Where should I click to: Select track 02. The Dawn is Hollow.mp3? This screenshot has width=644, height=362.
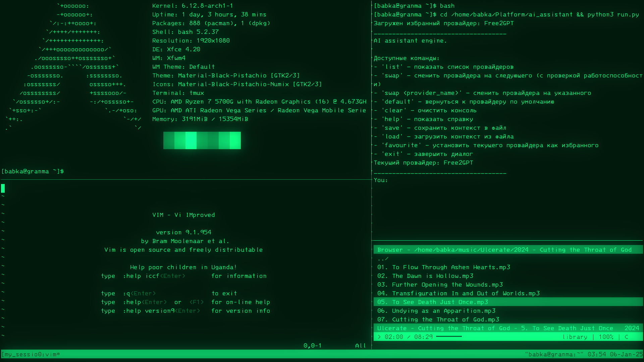425,276
